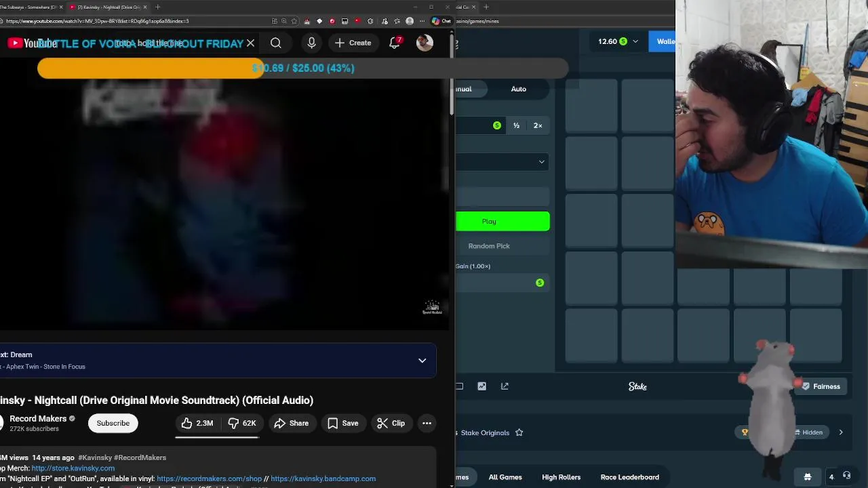The height and width of the screenshot is (488, 868).
Task: Open a new tab in YouTube window
Action: coord(157,7)
